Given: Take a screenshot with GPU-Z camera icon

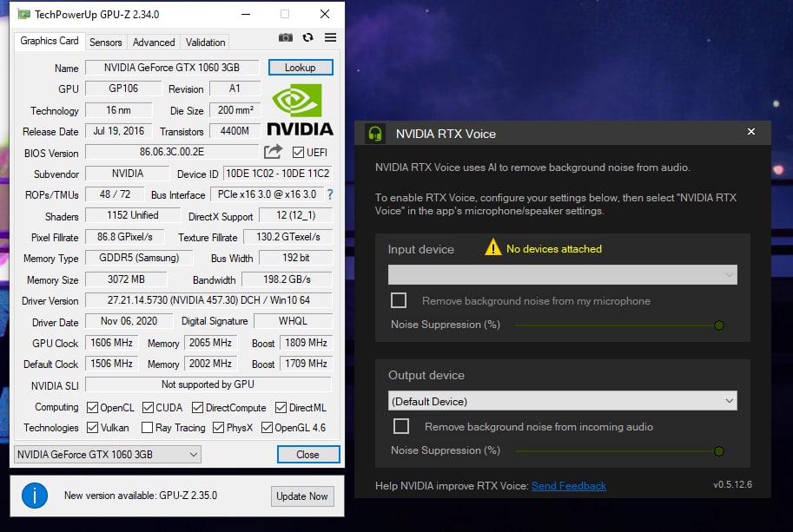Looking at the screenshot, I should click(x=285, y=37).
